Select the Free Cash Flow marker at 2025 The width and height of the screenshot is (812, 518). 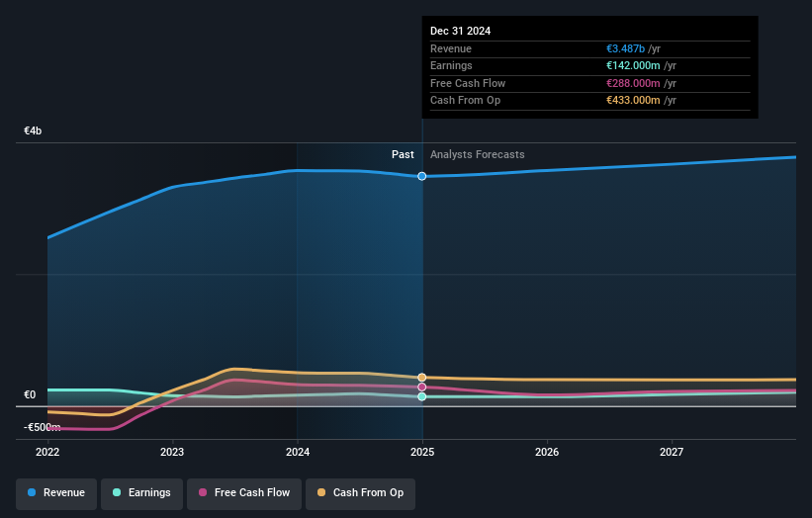[422, 388]
